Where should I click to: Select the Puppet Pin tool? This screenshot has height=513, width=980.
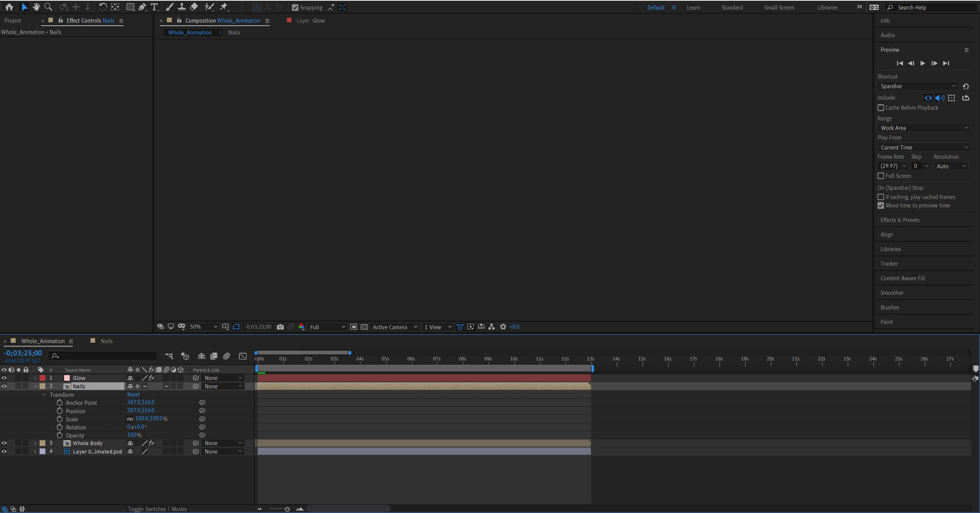click(x=224, y=7)
